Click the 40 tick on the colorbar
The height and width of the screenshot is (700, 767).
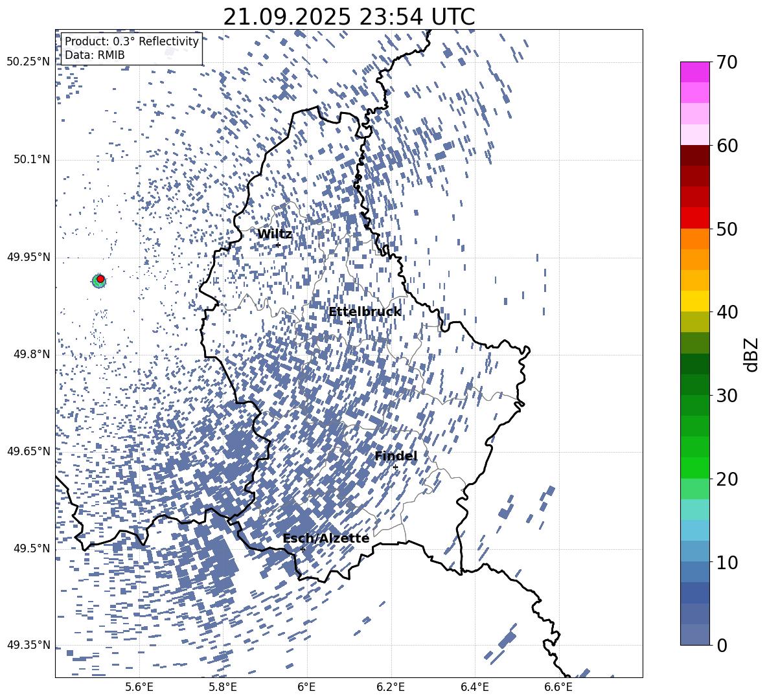726,312
